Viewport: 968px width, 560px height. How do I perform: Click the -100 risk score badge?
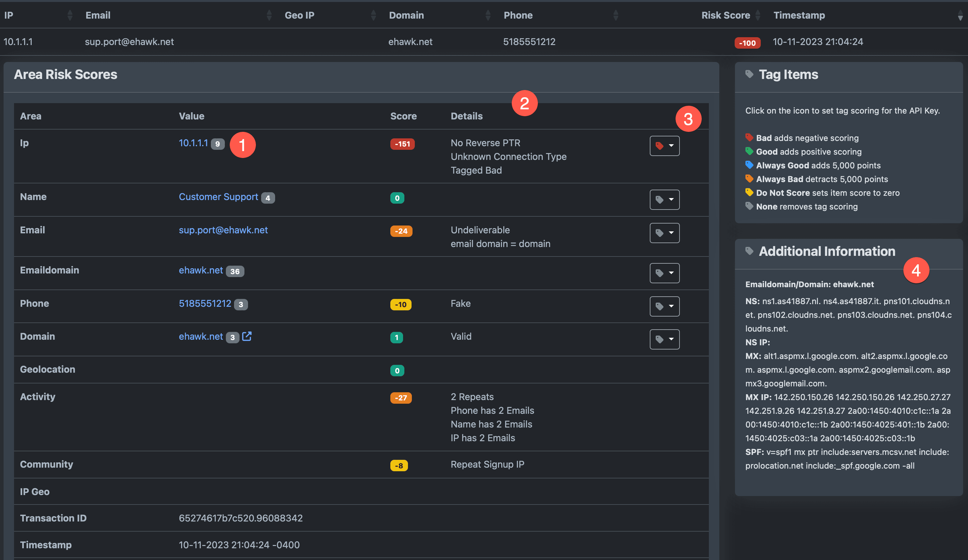747,43
